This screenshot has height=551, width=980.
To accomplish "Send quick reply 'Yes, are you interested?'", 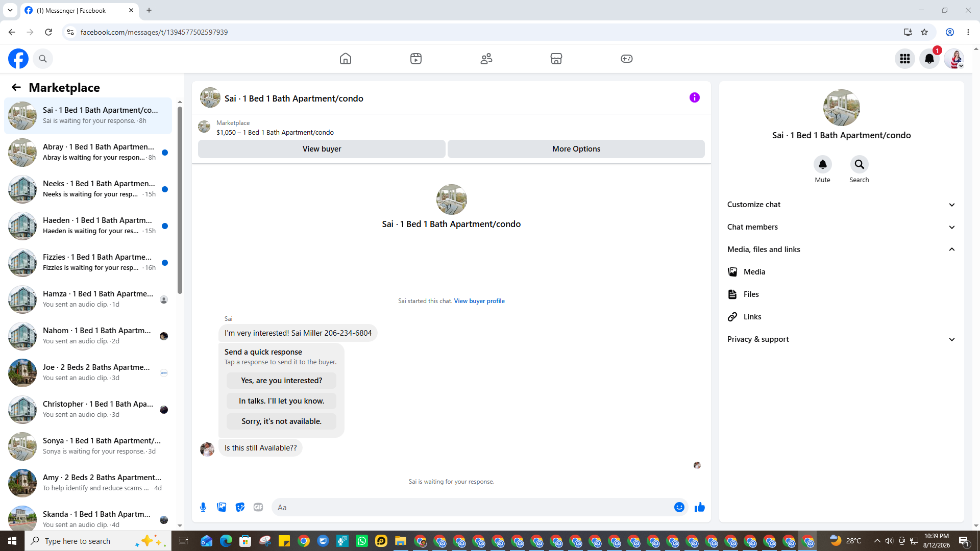I will tap(281, 381).
